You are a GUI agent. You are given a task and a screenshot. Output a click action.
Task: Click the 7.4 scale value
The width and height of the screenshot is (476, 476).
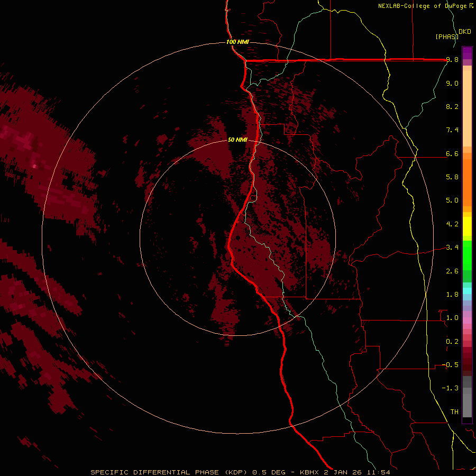(x=452, y=130)
